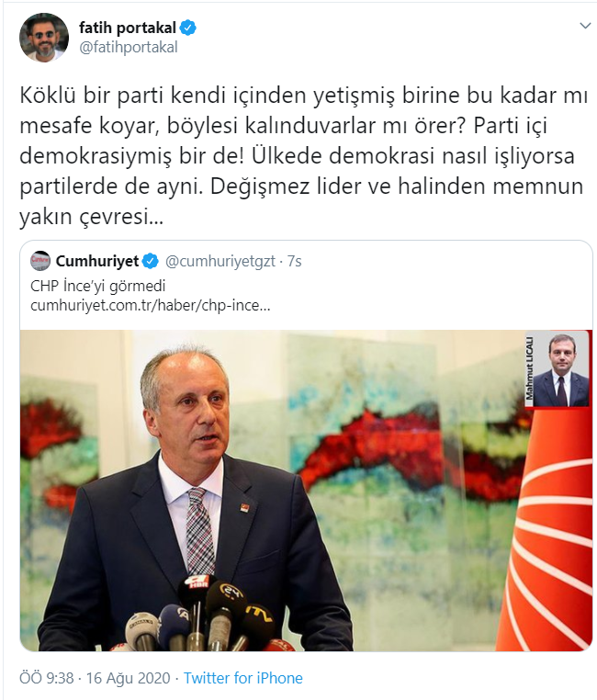
Task: Open the @cumhuriyetgzt handle
Action: [x=220, y=261]
